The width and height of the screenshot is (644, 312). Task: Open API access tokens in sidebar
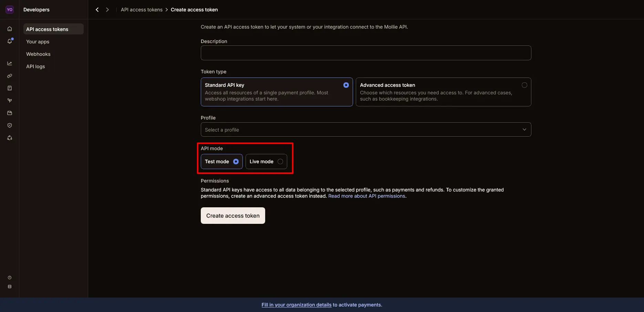point(53,29)
